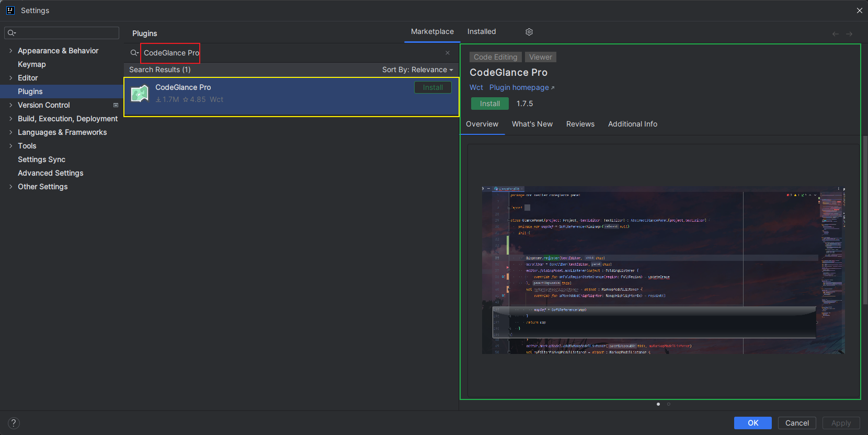Open the Sort By: Relevance dropdown
868x435 pixels.
[x=417, y=70]
